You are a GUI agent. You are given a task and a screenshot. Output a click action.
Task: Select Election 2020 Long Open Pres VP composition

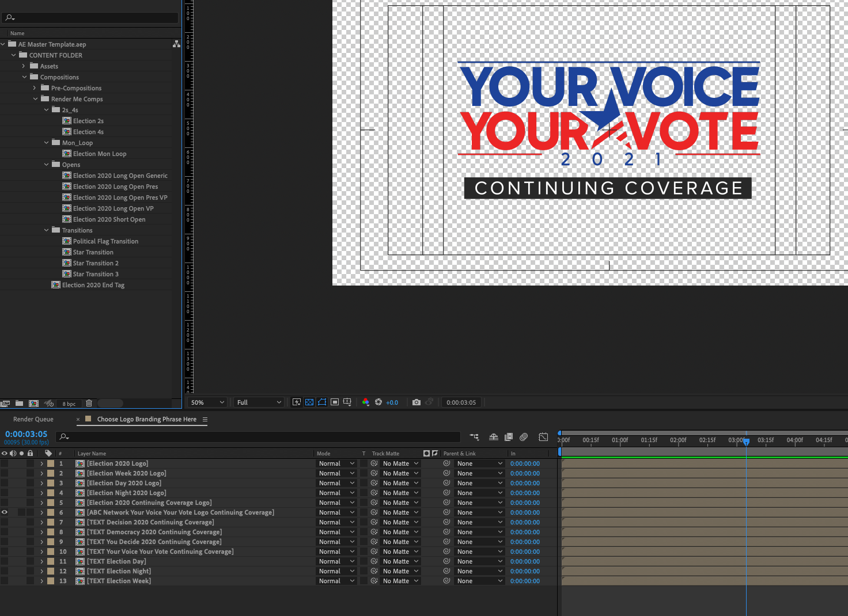[120, 197]
